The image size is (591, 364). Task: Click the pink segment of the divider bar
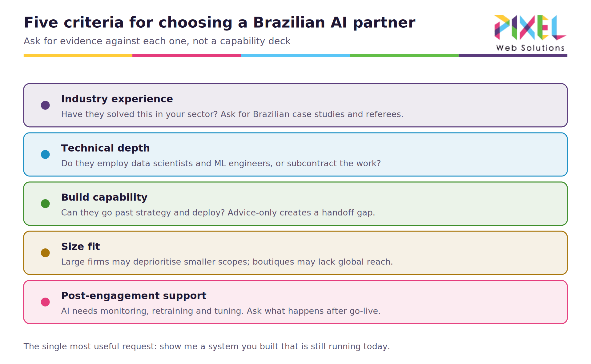pyautogui.click(x=187, y=56)
